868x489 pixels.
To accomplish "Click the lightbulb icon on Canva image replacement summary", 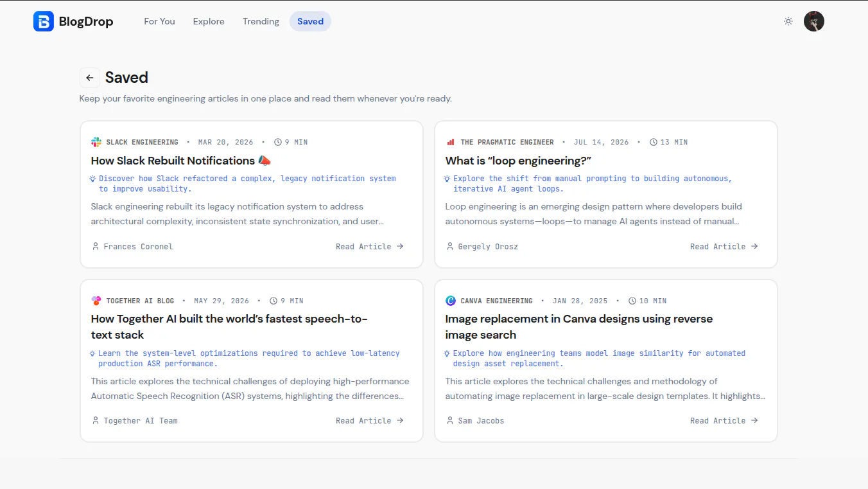I will [447, 353].
